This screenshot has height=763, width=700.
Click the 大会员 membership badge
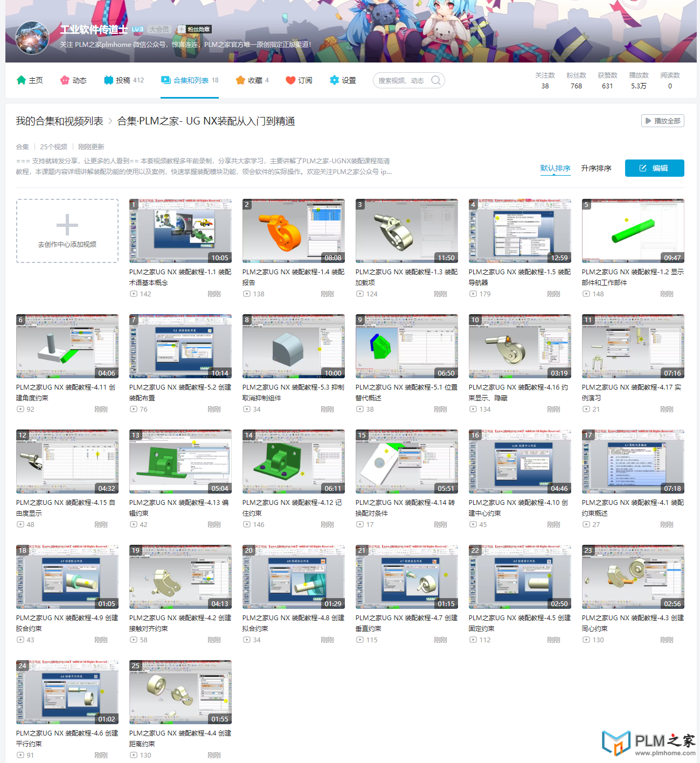point(159,29)
